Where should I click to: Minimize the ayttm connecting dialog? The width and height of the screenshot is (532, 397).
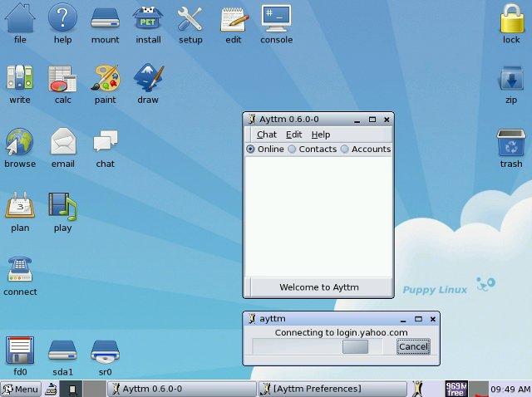403,319
